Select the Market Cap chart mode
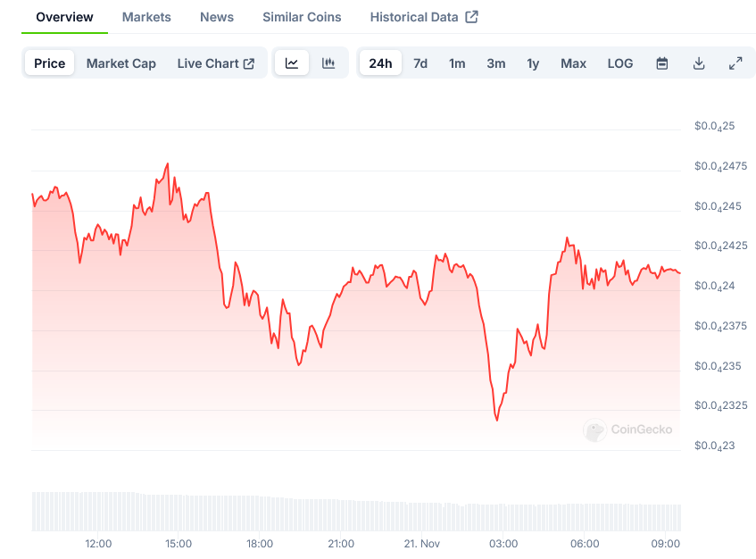Image resolution: width=756 pixels, height=559 pixels. (121, 63)
